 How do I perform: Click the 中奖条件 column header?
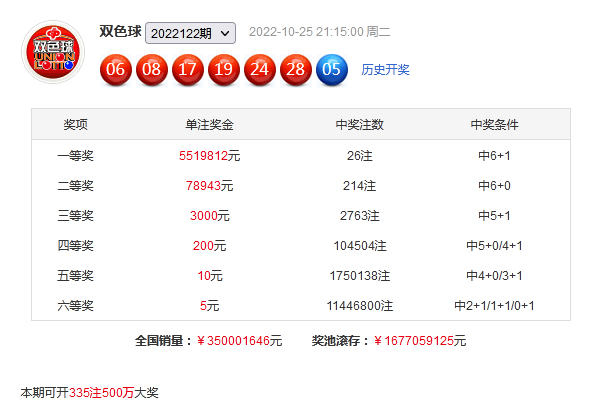click(494, 125)
